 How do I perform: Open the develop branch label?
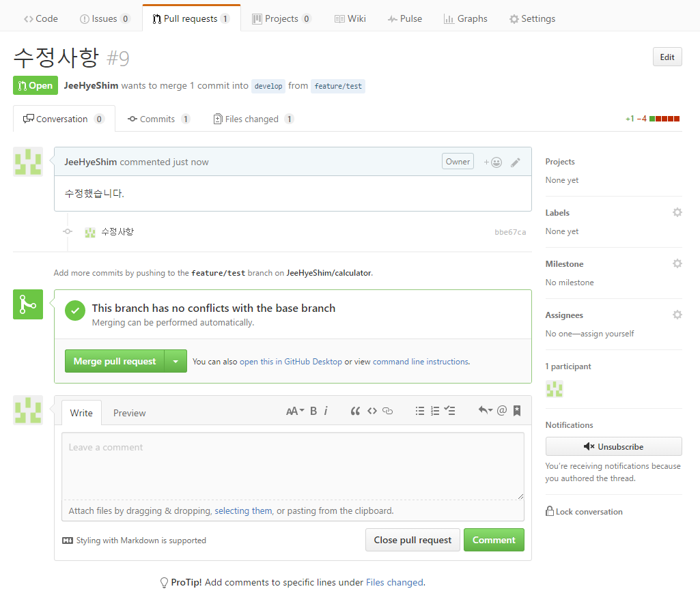click(268, 86)
